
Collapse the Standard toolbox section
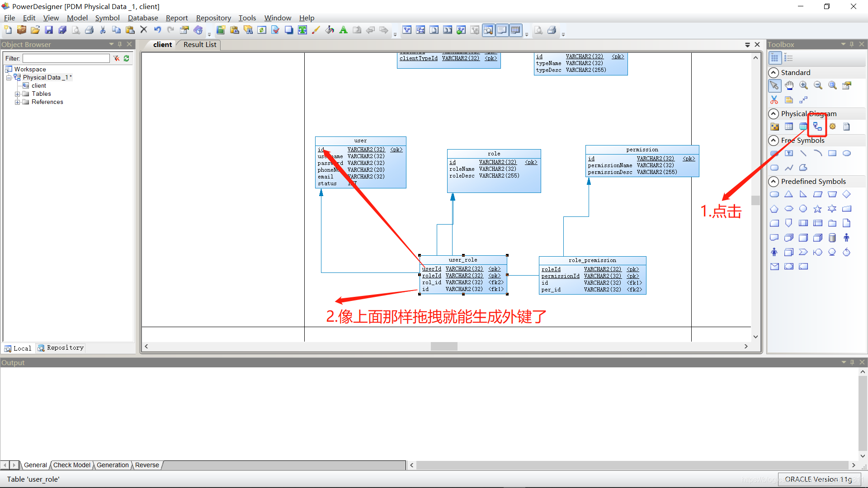pyautogui.click(x=774, y=73)
